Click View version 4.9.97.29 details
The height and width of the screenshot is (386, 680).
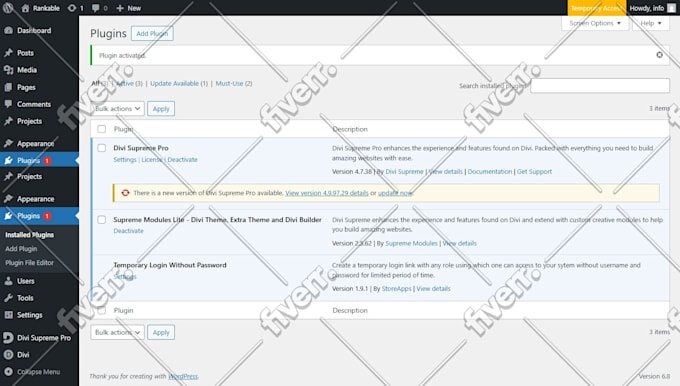click(x=327, y=193)
